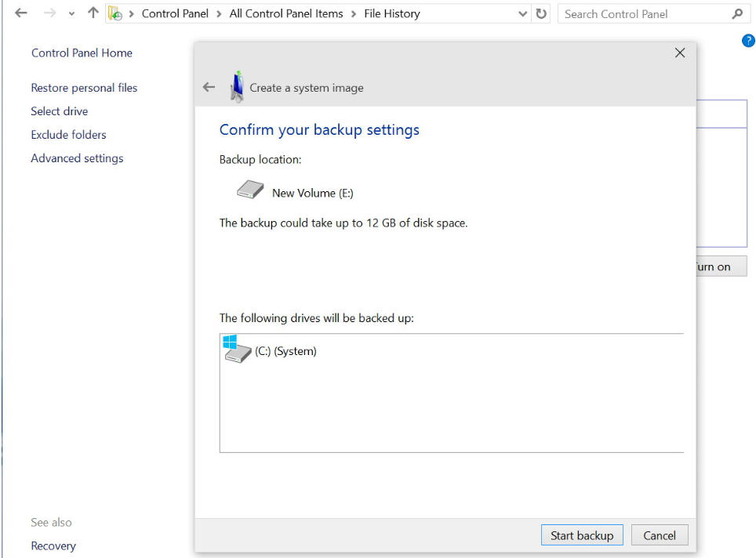Click the Create a system image wizard icon
The height and width of the screenshot is (558, 756).
(237, 87)
